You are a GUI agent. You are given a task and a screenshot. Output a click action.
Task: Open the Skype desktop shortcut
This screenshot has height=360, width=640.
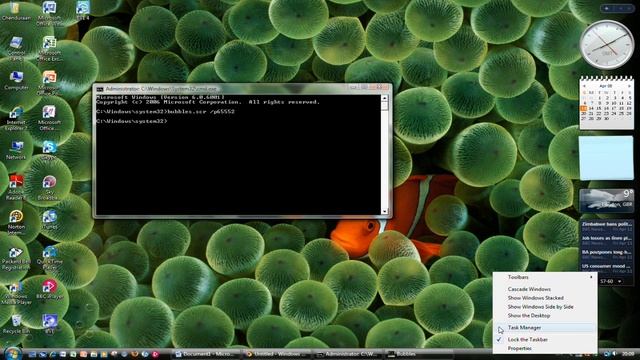[49, 150]
